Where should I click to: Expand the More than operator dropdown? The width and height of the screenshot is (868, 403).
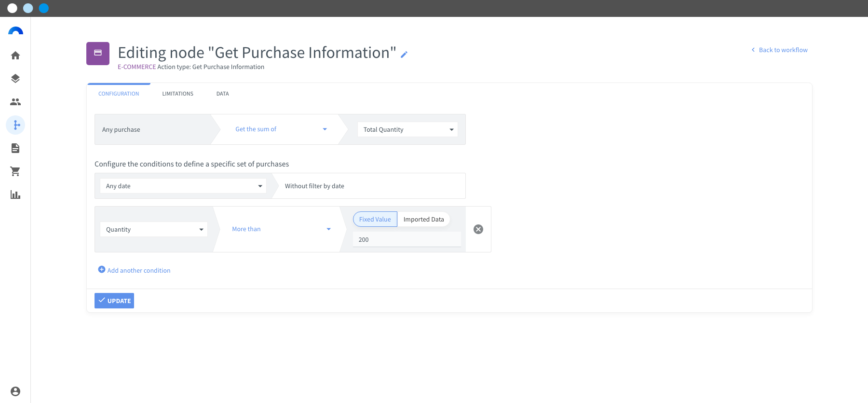[x=281, y=229]
